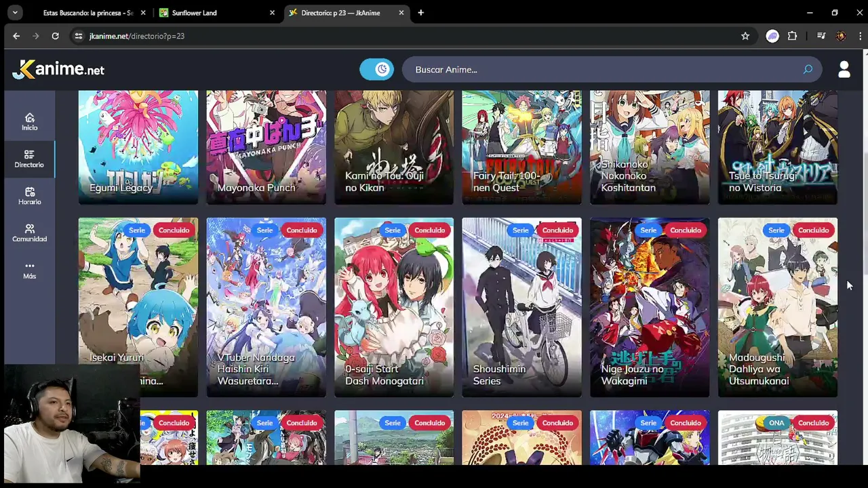This screenshot has height=488, width=868.
Task: Open the Isekai Yururi anime card
Action: (138, 307)
